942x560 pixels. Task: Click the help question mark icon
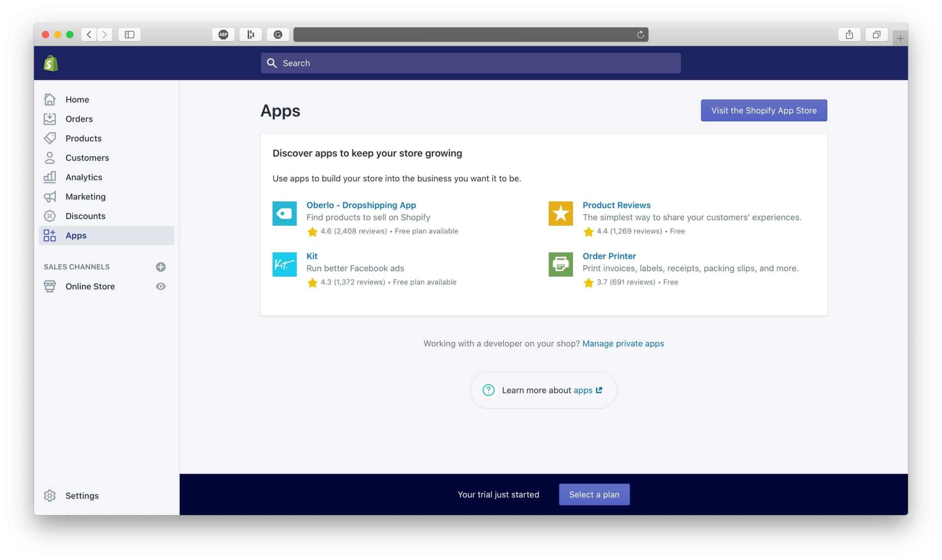(488, 390)
